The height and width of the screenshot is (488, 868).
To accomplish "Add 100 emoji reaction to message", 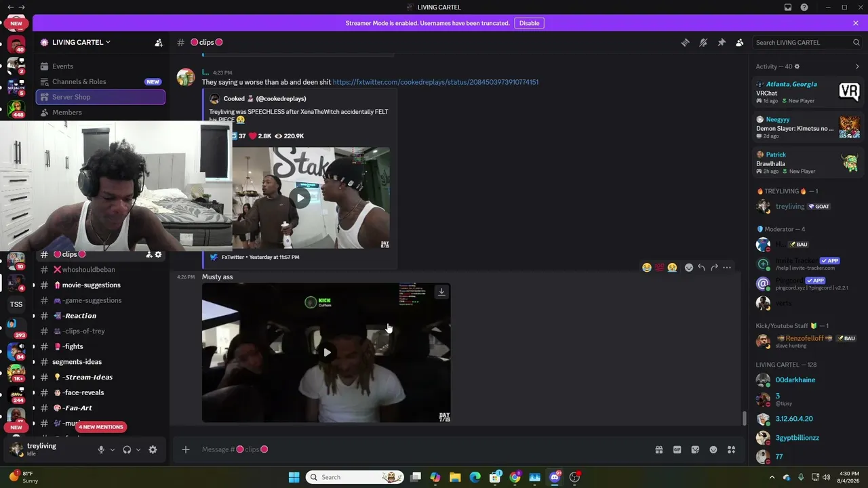I will (x=659, y=268).
